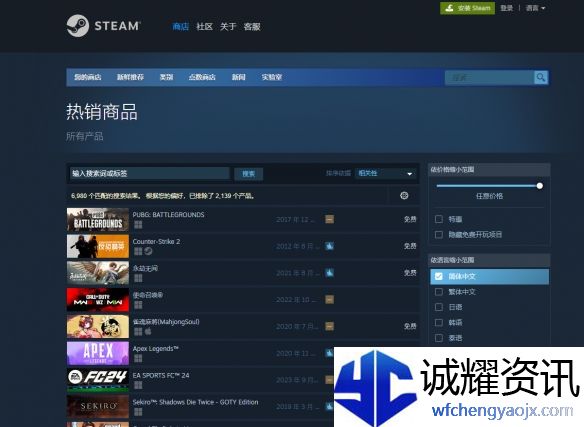Open the 新闻 news tab in store bar

(x=238, y=77)
